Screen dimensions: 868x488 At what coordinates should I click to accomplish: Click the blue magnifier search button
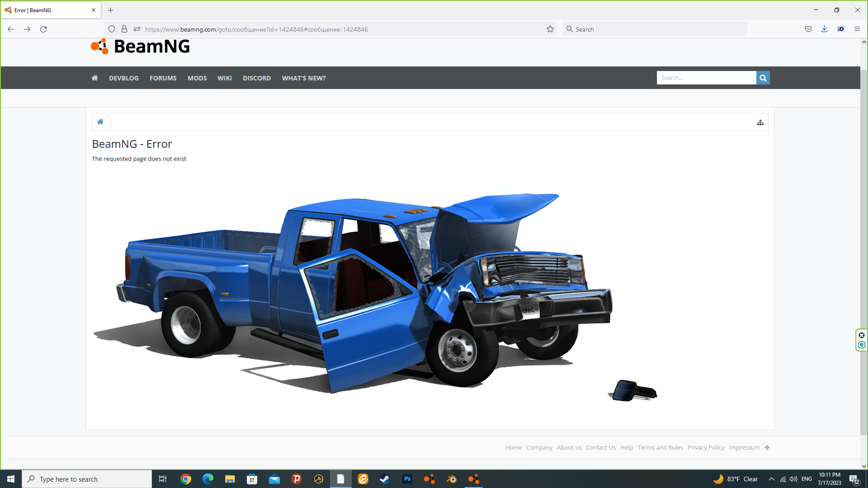(763, 78)
